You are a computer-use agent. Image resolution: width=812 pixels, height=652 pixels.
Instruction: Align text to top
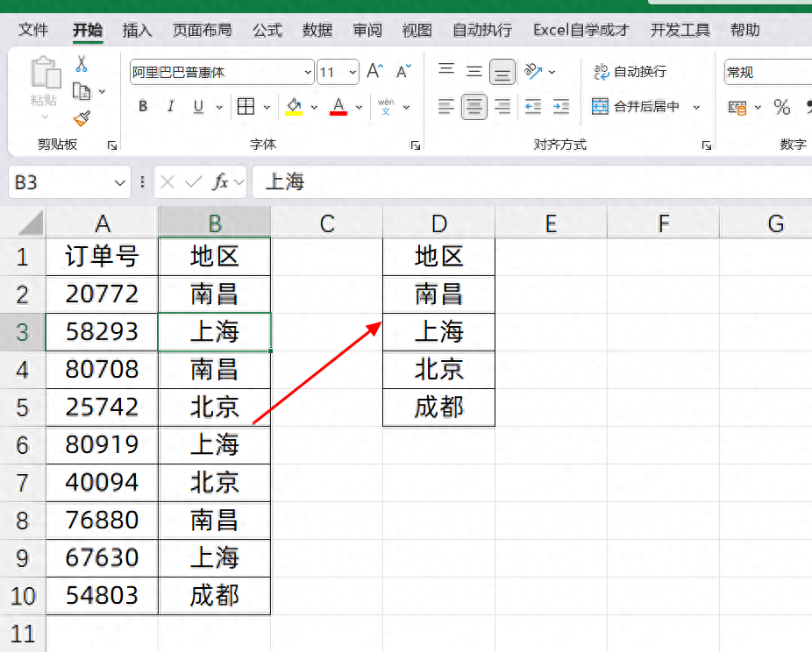point(445,69)
